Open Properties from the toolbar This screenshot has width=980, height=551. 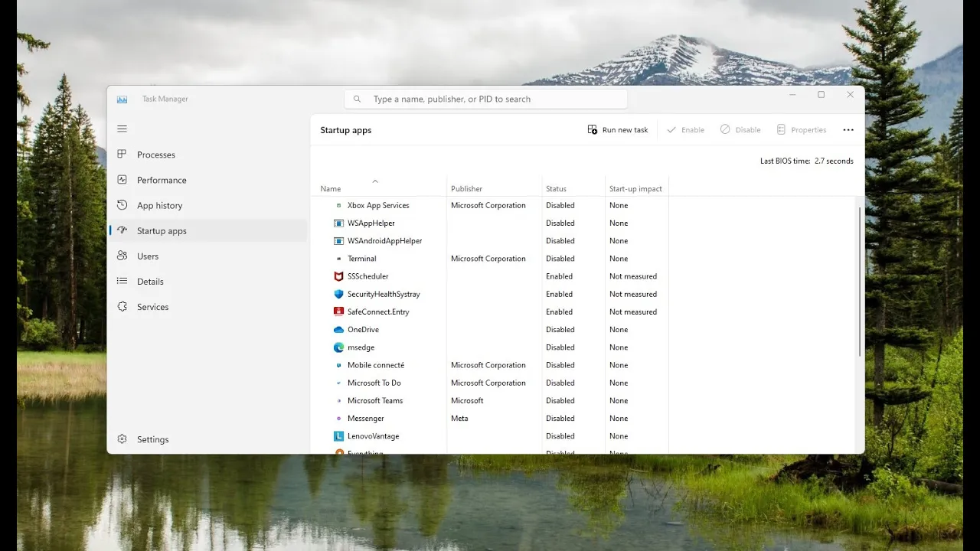click(802, 130)
